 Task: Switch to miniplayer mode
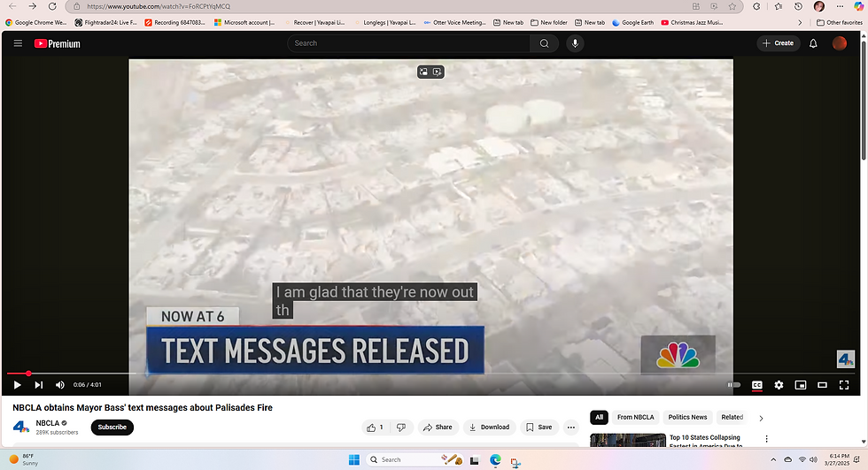[801, 385]
